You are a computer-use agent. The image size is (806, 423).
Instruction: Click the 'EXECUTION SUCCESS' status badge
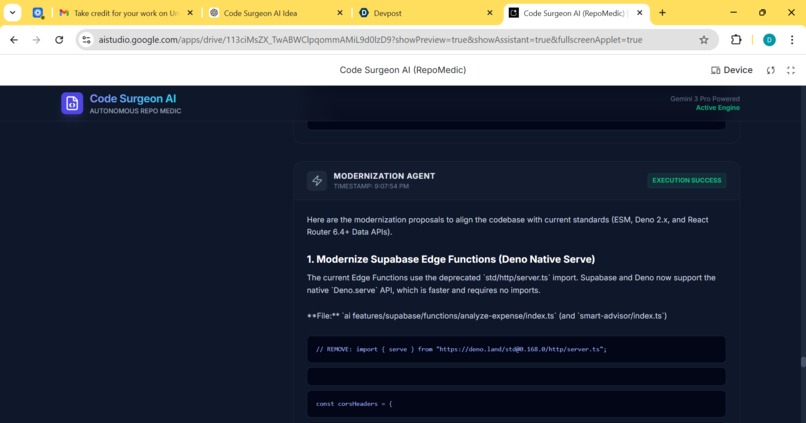click(687, 180)
